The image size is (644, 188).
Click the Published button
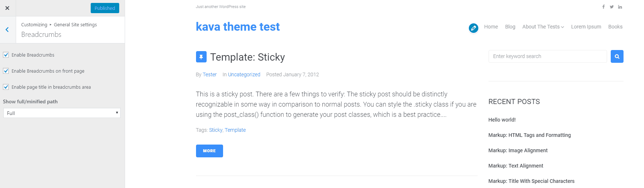point(105,8)
